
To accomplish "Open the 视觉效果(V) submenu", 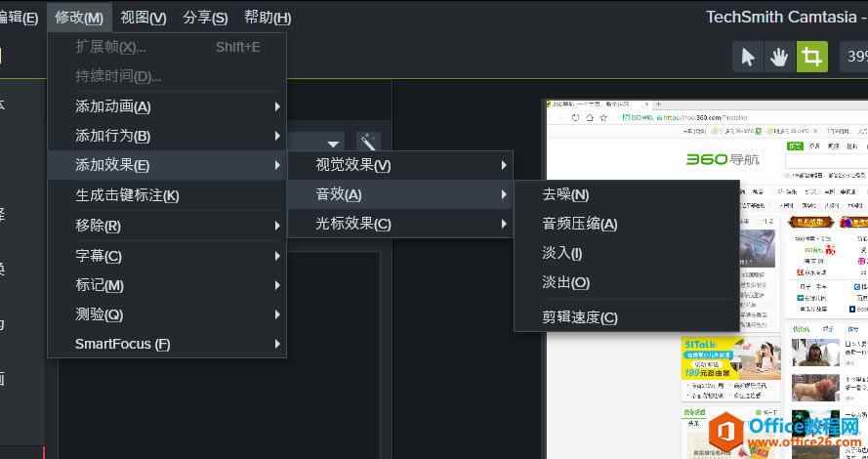I will pyautogui.click(x=400, y=165).
